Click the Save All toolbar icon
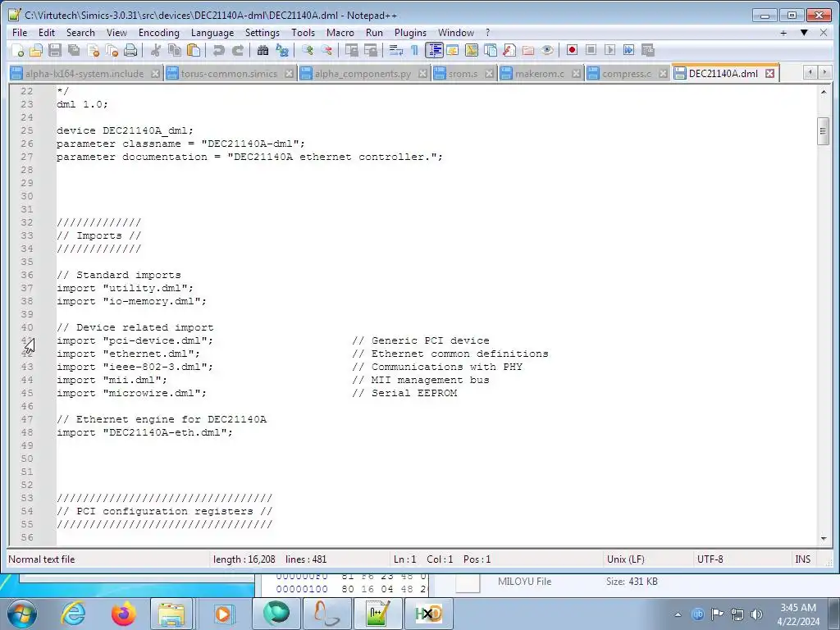Viewport: 840px width, 630px height. 74,50
